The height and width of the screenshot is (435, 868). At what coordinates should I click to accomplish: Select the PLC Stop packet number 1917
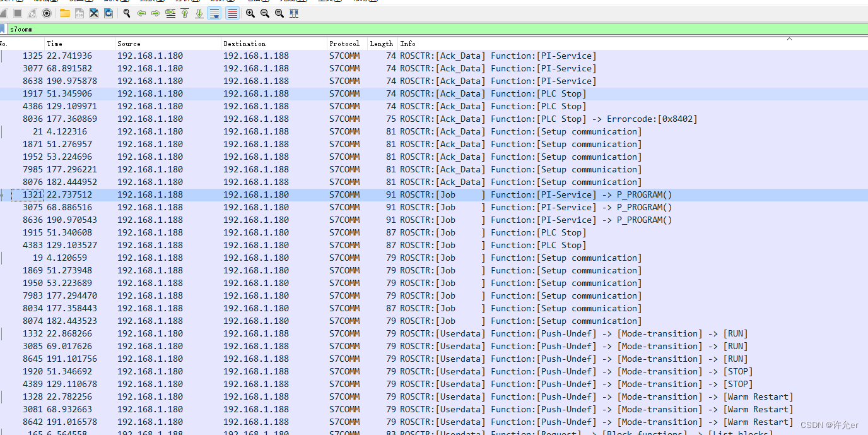coord(189,93)
